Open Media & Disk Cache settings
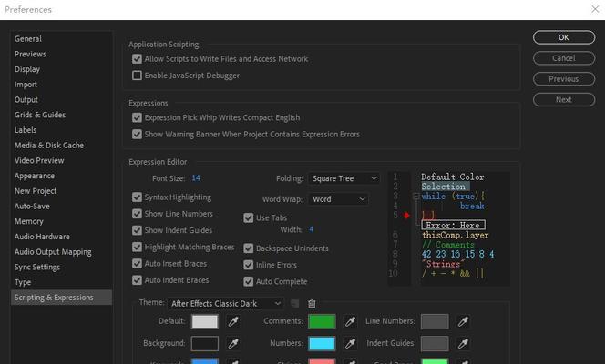Image resolution: width=605 pixels, height=364 pixels. pyautogui.click(x=49, y=146)
